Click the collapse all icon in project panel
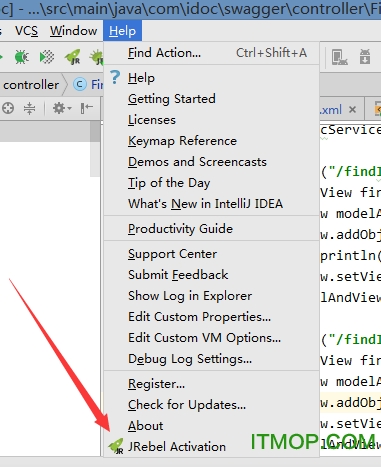The width and height of the screenshot is (381, 467). click(x=29, y=108)
